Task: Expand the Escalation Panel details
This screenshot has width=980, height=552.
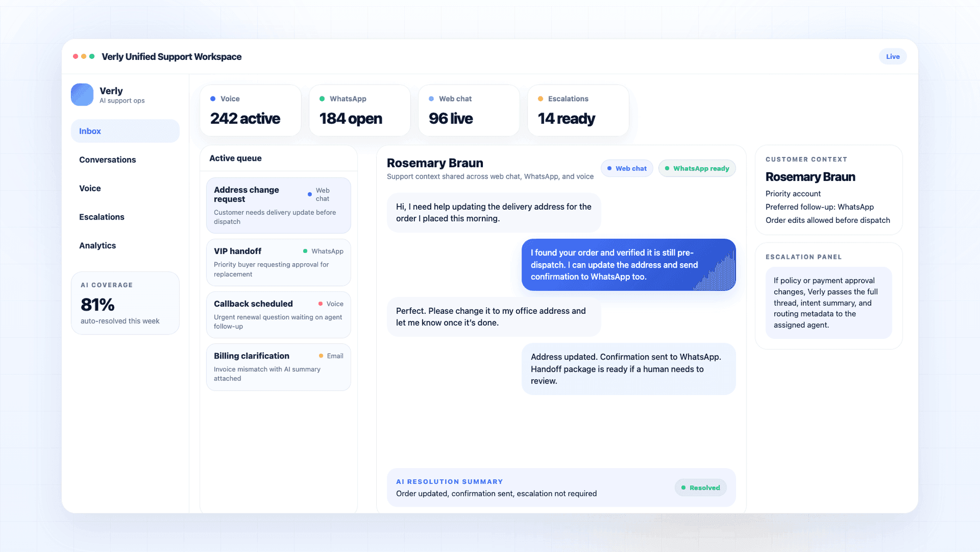Action: pos(803,257)
